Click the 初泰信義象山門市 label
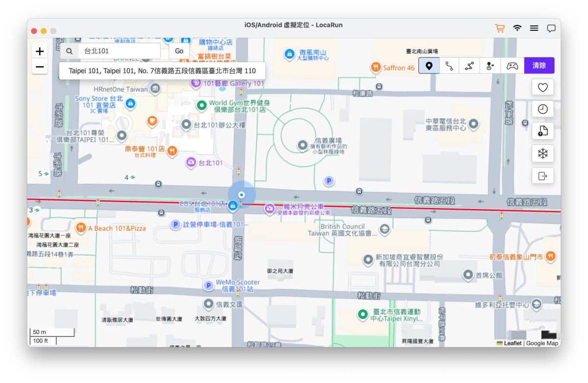Viewport: 588px width, 383px height. [516, 257]
